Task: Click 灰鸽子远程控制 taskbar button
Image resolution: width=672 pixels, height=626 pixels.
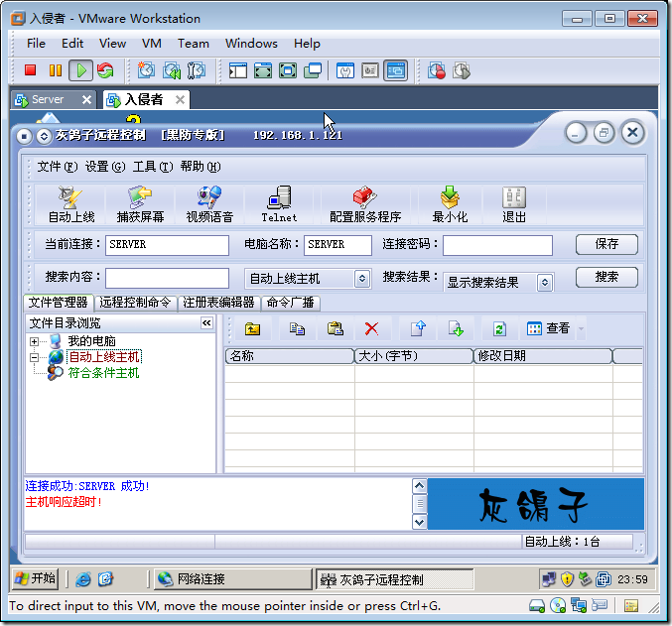Action: pos(394,579)
